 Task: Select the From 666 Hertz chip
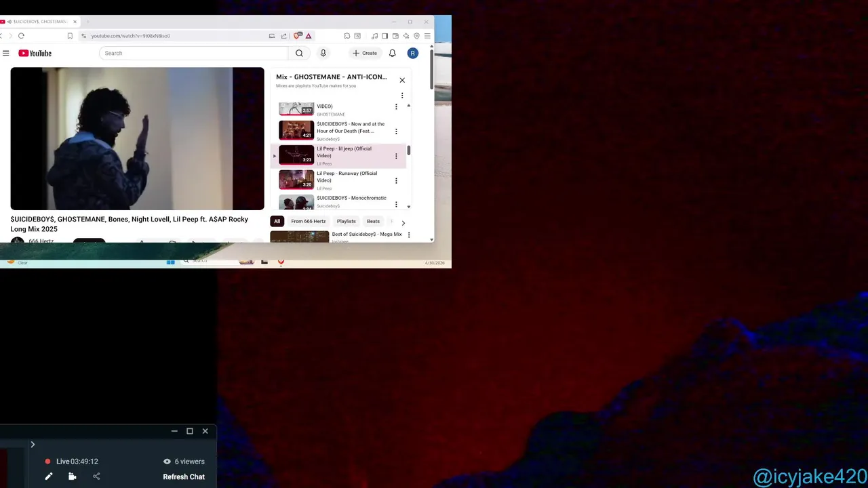pos(309,221)
